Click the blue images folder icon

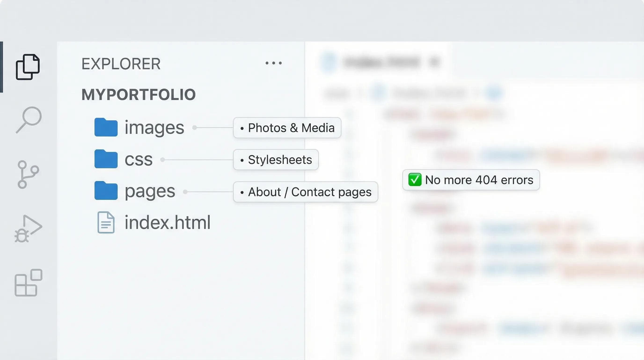[106, 127]
